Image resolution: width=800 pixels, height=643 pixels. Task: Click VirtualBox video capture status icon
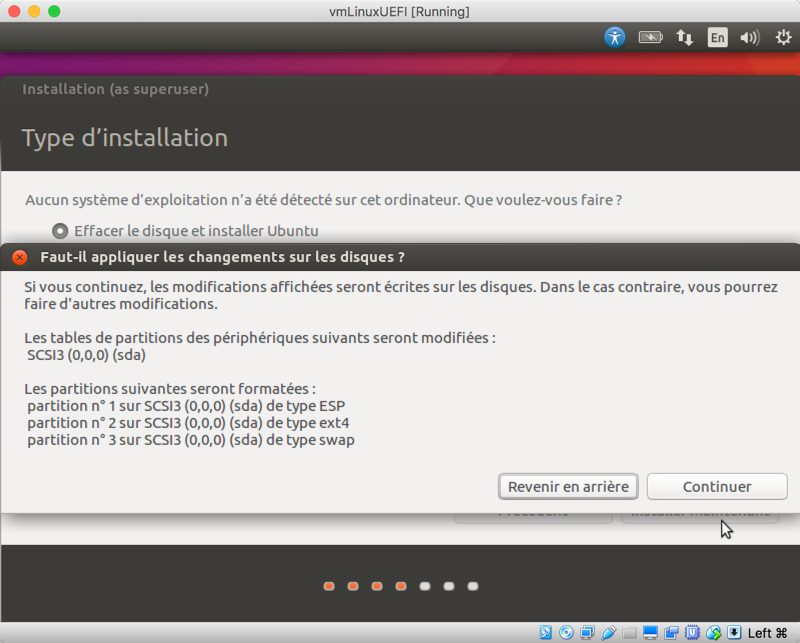click(671, 633)
